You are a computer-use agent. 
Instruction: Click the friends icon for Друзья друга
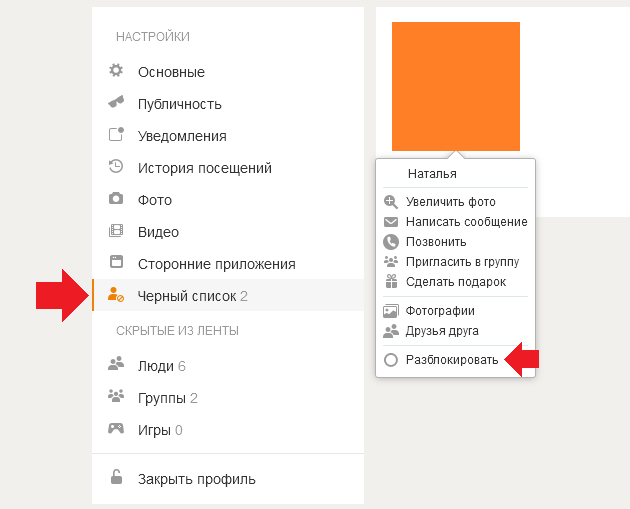(391, 331)
